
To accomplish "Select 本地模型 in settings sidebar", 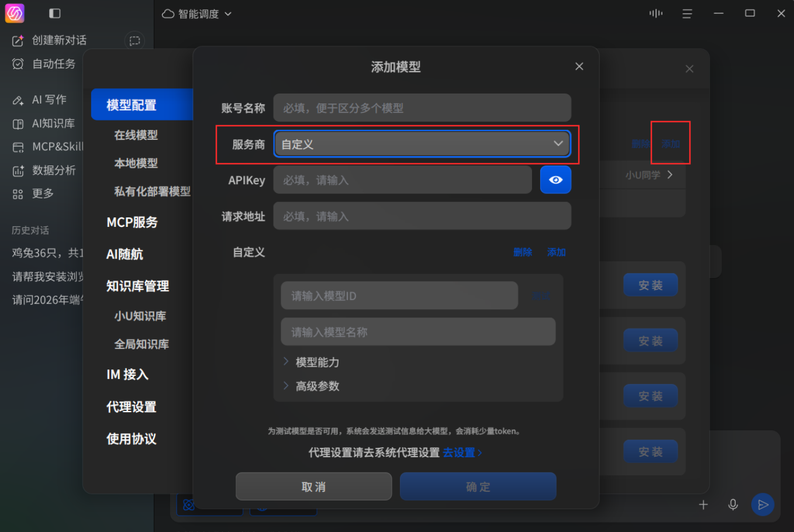I will (x=136, y=163).
